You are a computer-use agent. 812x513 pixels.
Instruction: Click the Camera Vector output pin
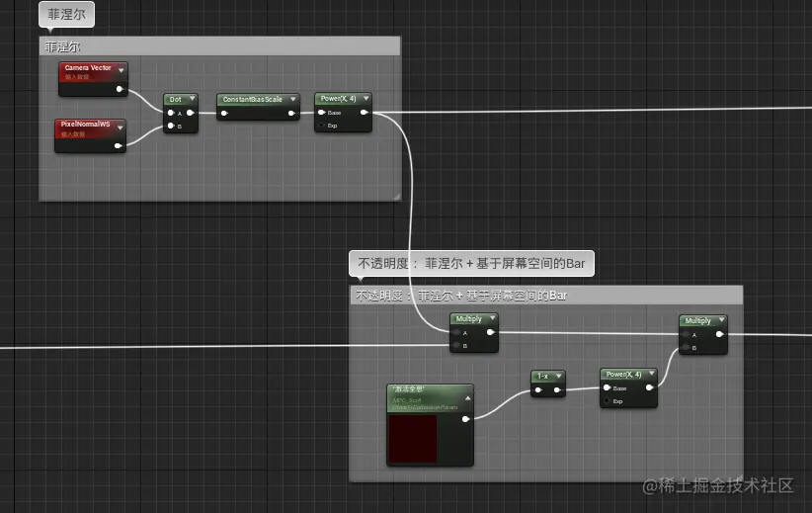tap(120, 89)
